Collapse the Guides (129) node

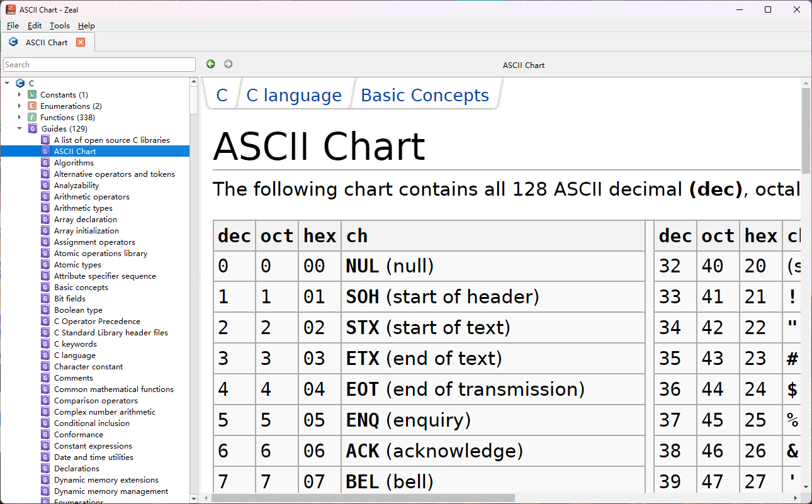[x=20, y=128]
